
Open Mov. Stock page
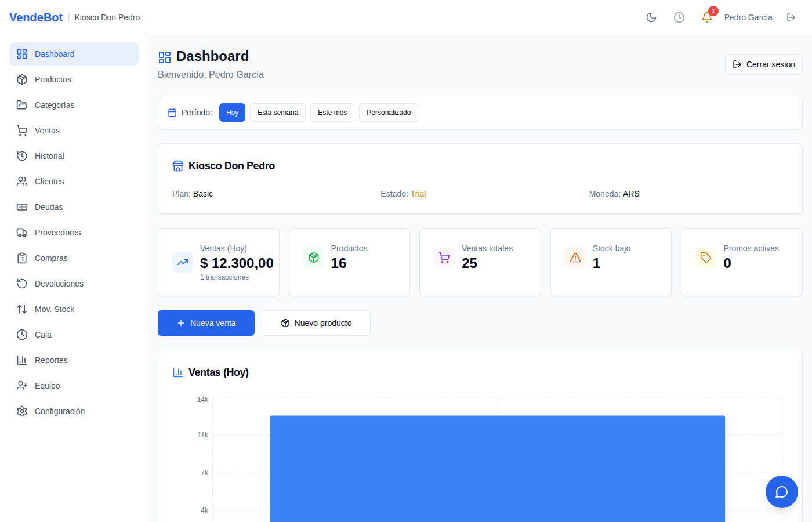click(74, 309)
